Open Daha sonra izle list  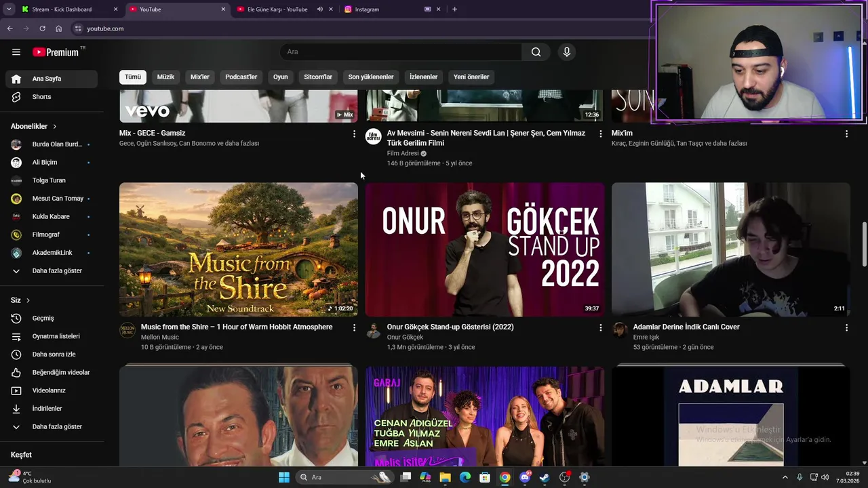[52, 354]
